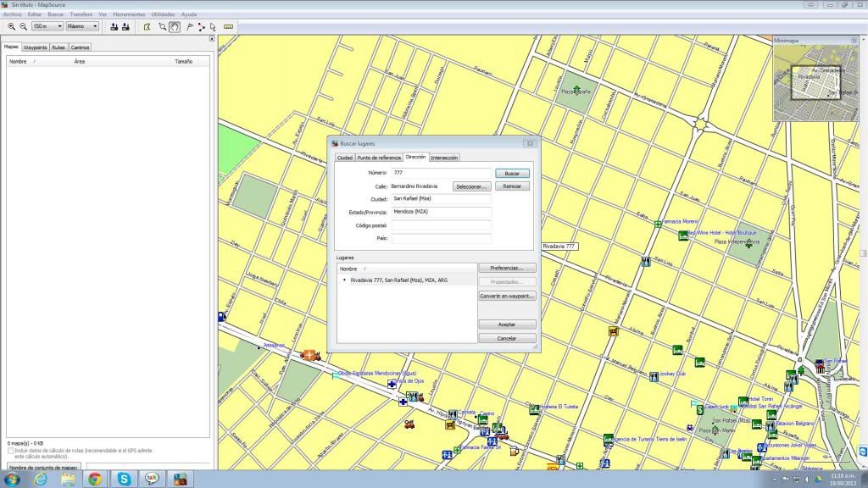Click the 'Rivadavia 777' map label
Screen dimensions: 868x488
(559, 247)
